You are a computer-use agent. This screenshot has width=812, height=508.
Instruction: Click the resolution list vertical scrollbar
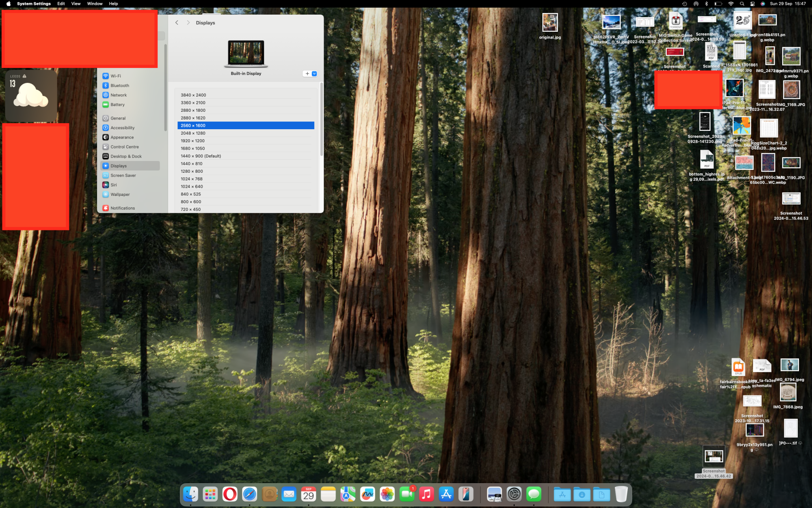(322, 120)
